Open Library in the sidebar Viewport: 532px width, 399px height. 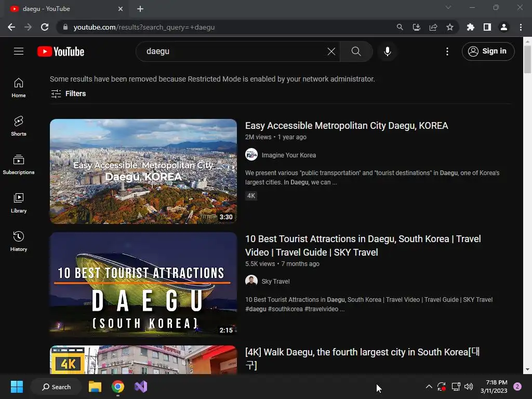coord(19,203)
